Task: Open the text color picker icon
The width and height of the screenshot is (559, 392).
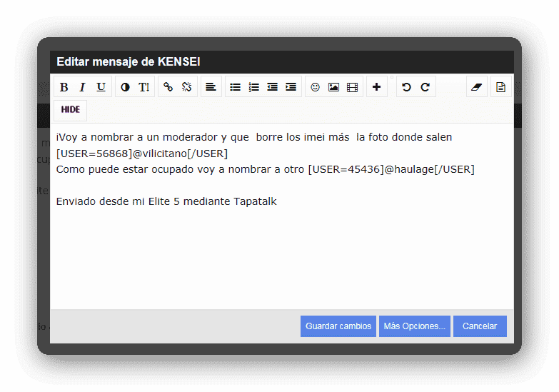Action: pyautogui.click(x=125, y=87)
